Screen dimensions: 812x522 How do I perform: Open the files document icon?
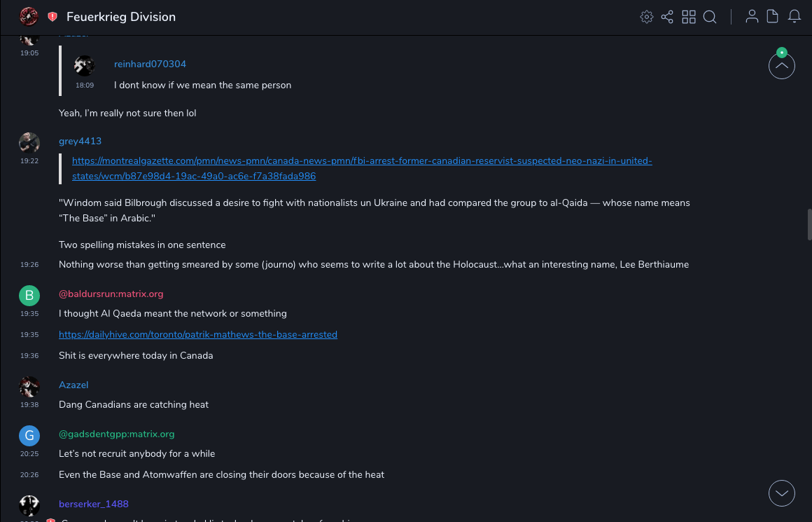coord(773,17)
